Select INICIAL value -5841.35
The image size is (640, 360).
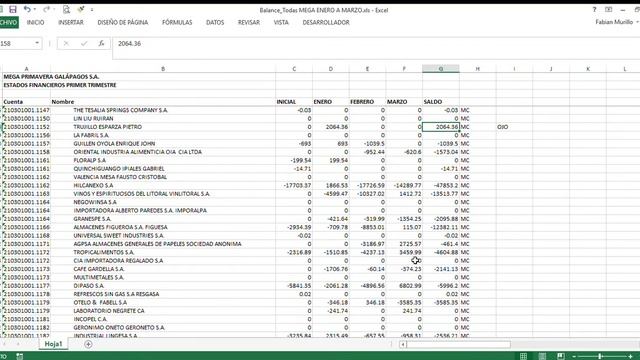pos(294,286)
